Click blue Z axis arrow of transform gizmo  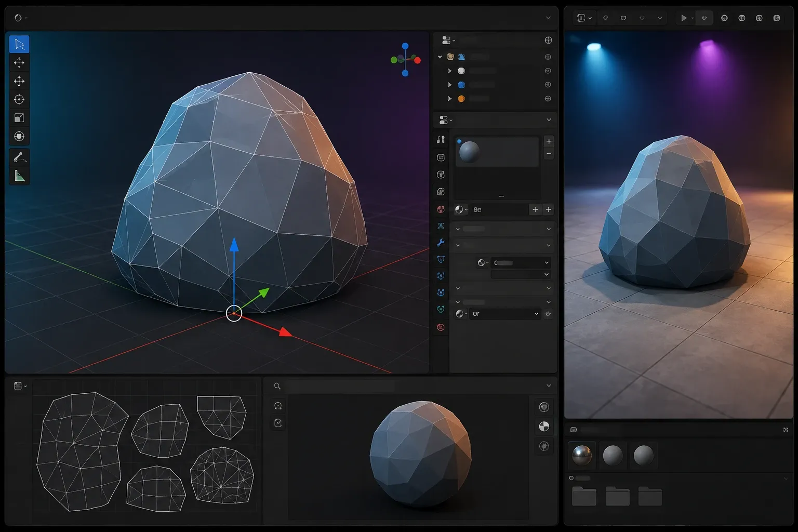pos(234,245)
